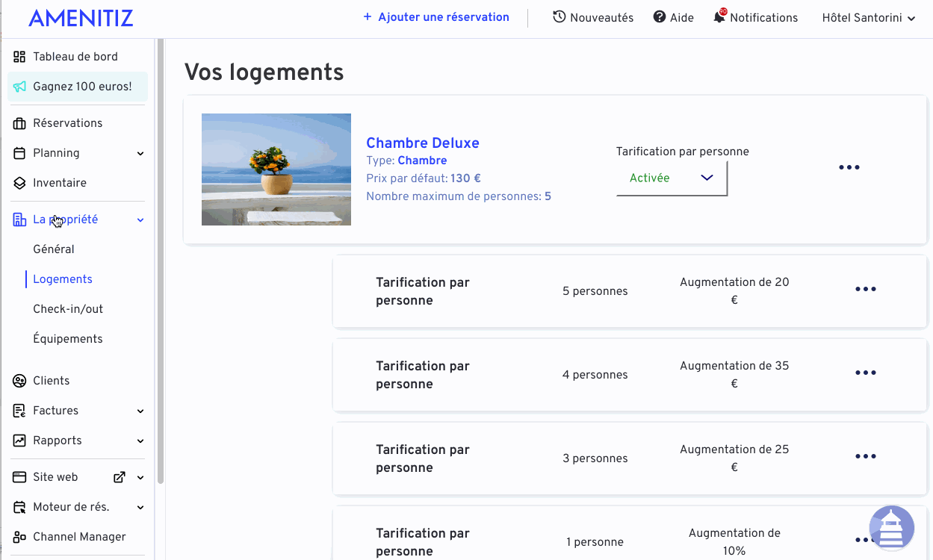Screen dimensions: 933x560
Task: Click the La propriété building icon
Action: (x=19, y=220)
